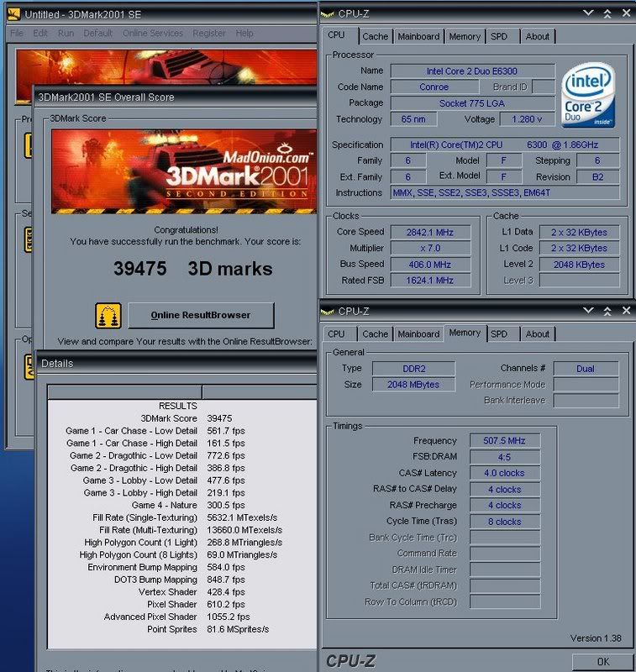The width and height of the screenshot is (636, 672).
Task: Open the File menu in 3DMark2001
Action: pyautogui.click(x=17, y=33)
